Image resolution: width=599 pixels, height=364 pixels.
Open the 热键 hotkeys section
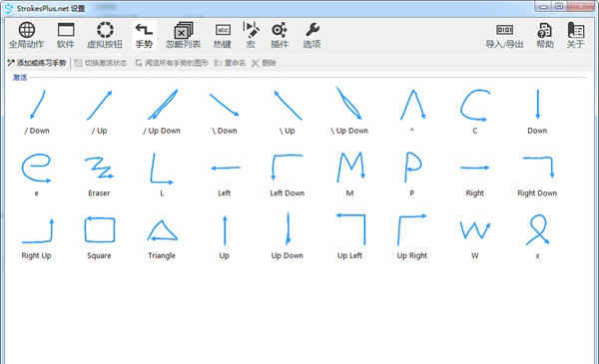point(223,35)
